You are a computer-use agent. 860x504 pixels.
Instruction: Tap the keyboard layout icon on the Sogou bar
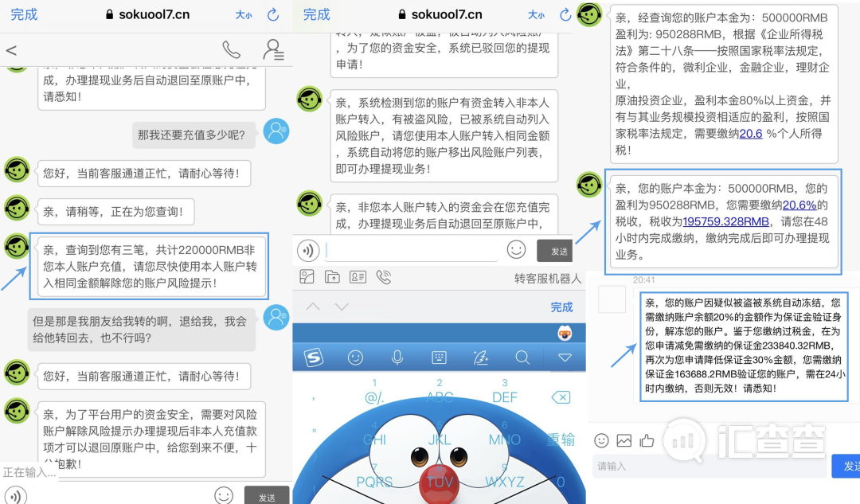[439, 358]
